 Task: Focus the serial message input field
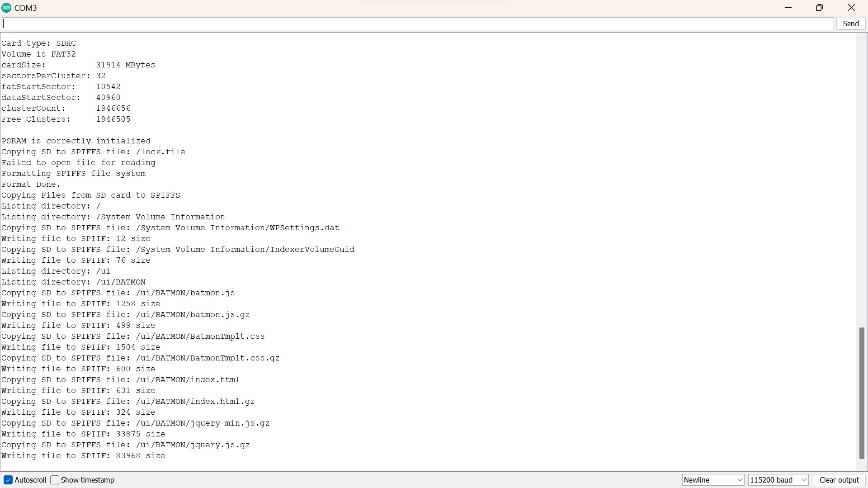tap(418, 24)
